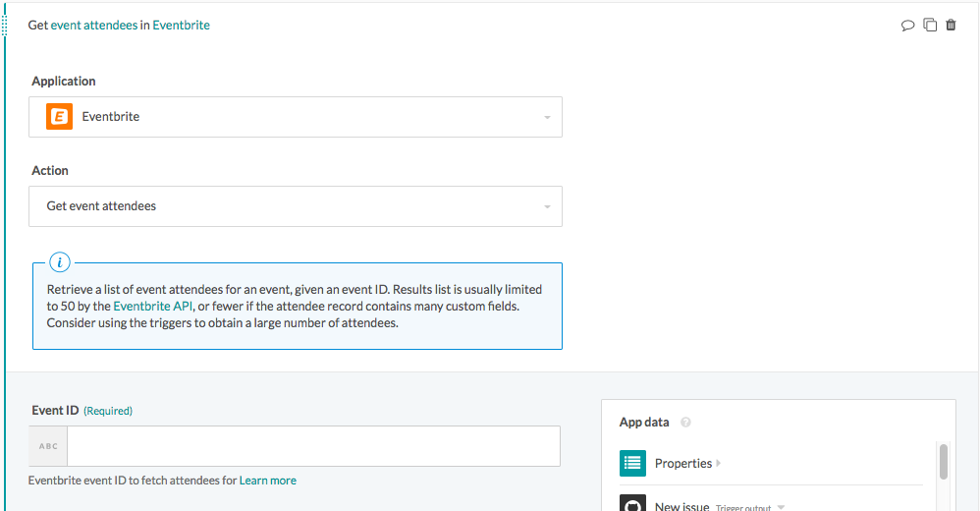The width and height of the screenshot is (980, 511).
Task: Click the New issue trigger icon
Action: (x=633, y=504)
